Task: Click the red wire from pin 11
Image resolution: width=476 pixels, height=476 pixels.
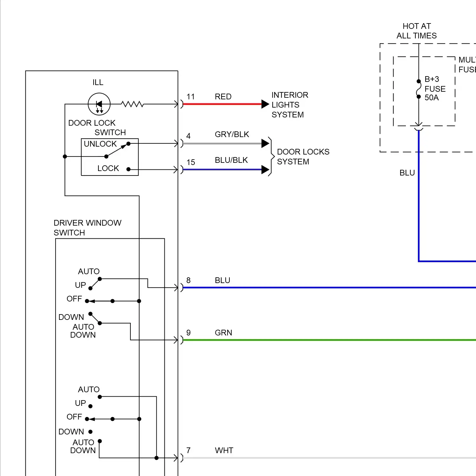Action: (x=222, y=104)
